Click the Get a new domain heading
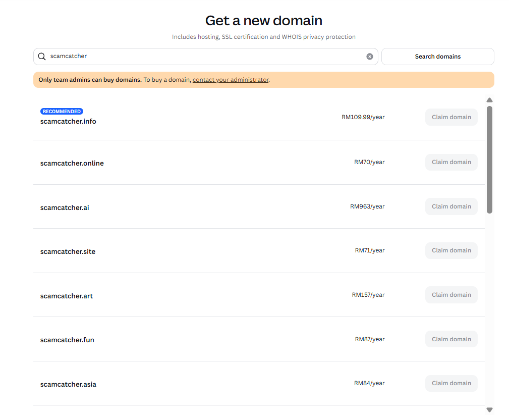The image size is (509, 420). (x=264, y=21)
